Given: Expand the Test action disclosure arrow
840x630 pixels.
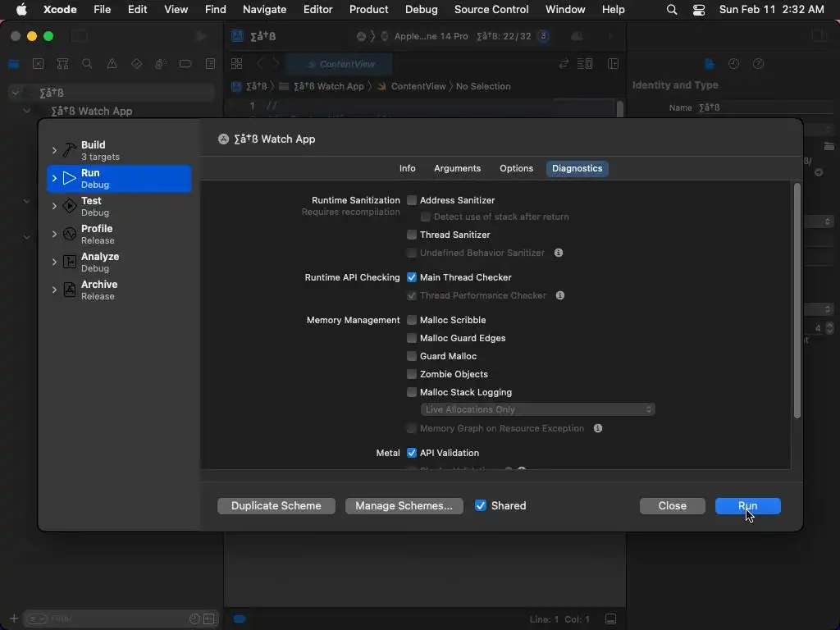Looking at the screenshot, I should click(54, 206).
